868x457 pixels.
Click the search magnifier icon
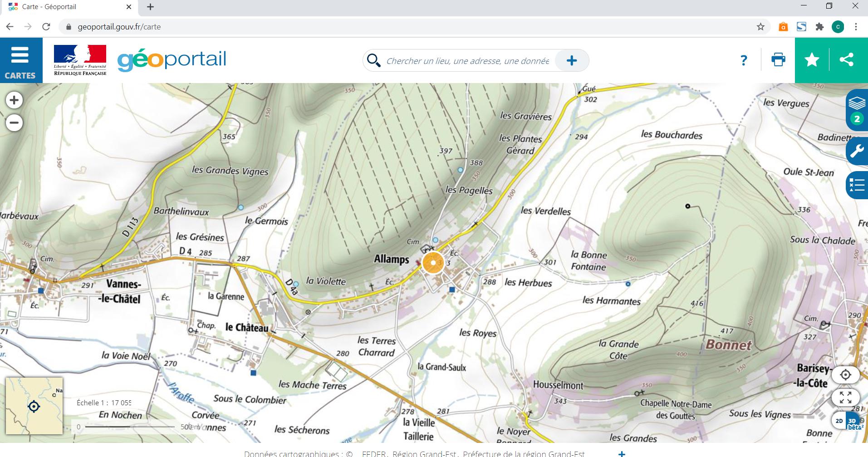(x=373, y=60)
